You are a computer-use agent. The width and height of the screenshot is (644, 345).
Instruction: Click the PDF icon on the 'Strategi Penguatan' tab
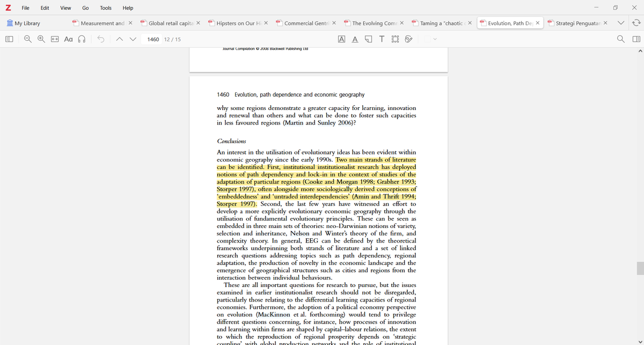pyautogui.click(x=550, y=23)
